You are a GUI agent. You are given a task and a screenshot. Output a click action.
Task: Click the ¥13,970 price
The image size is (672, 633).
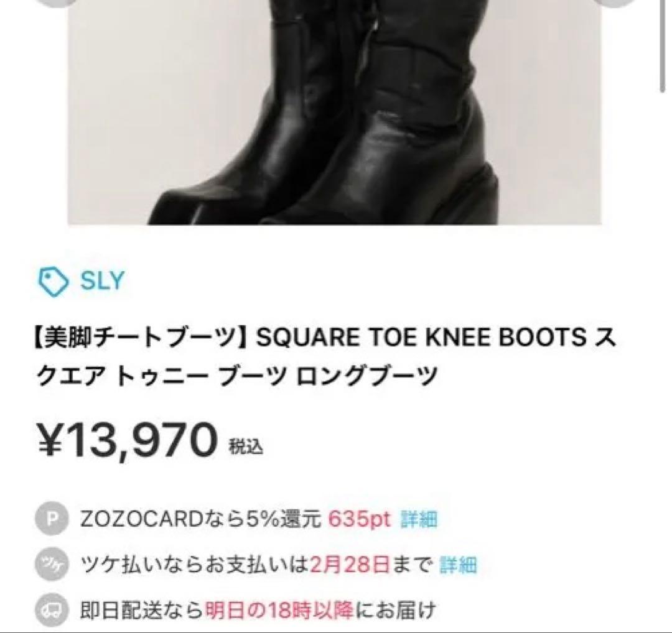(x=128, y=440)
